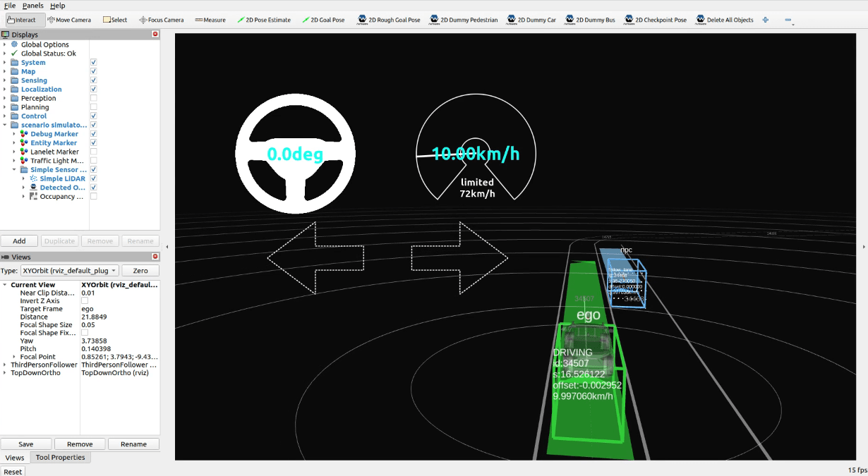Activate the 2D Dummy Car tool
Viewport: 868px width, 476px height.
tap(531, 20)
